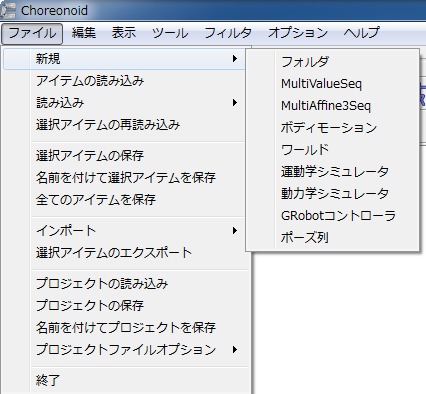Create a new ワールド item
This screenshot has height=394, width=426.
point(332,150)
